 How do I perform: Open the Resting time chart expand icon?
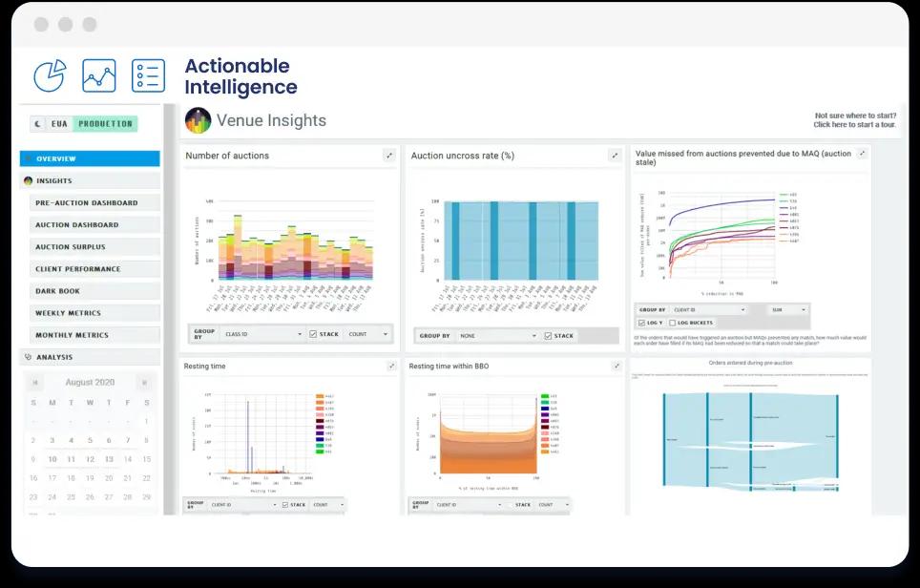390,366
